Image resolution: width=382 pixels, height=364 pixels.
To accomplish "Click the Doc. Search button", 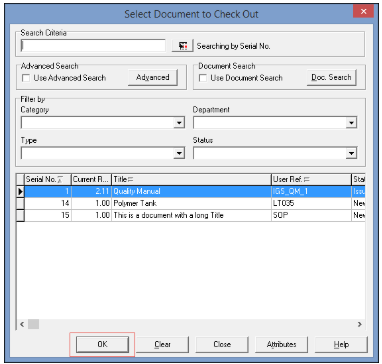I will pyautogui.click(x=331, y=77).
